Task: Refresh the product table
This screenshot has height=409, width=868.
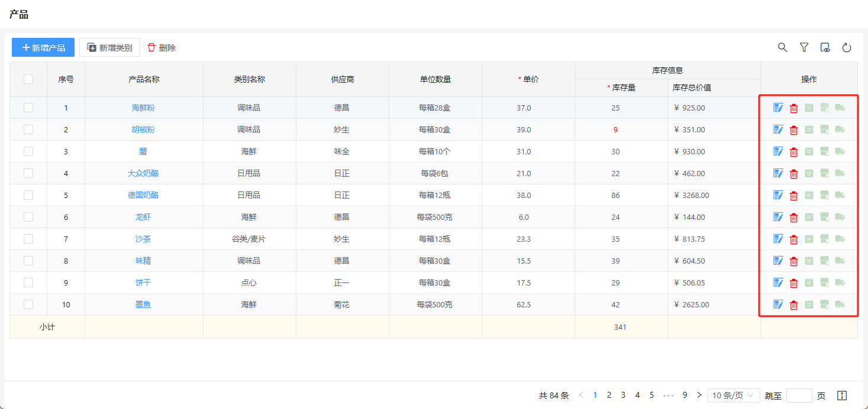Action: click(x=847, y=47)
